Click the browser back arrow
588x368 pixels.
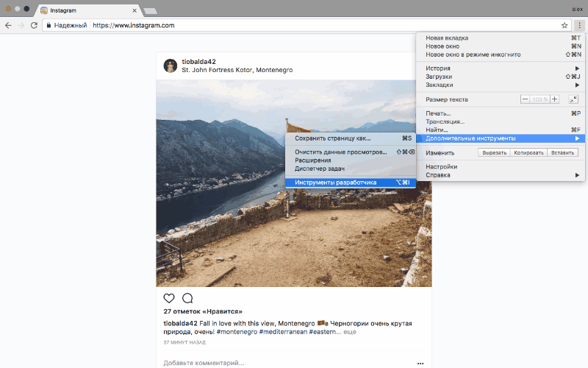[8, 26]
